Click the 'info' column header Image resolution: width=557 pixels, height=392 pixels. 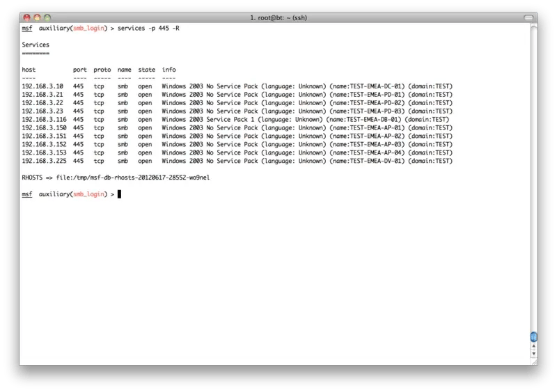pos(168,70)
